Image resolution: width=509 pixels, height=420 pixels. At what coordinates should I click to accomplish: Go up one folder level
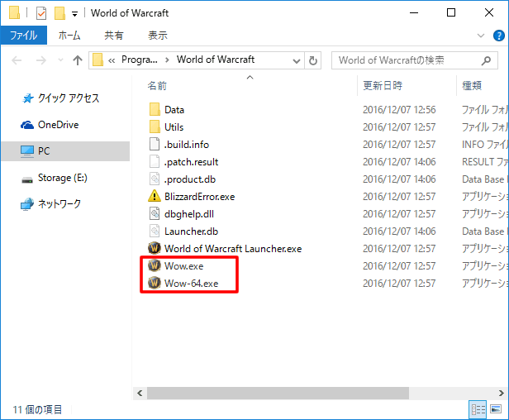(x=78, y=60)
